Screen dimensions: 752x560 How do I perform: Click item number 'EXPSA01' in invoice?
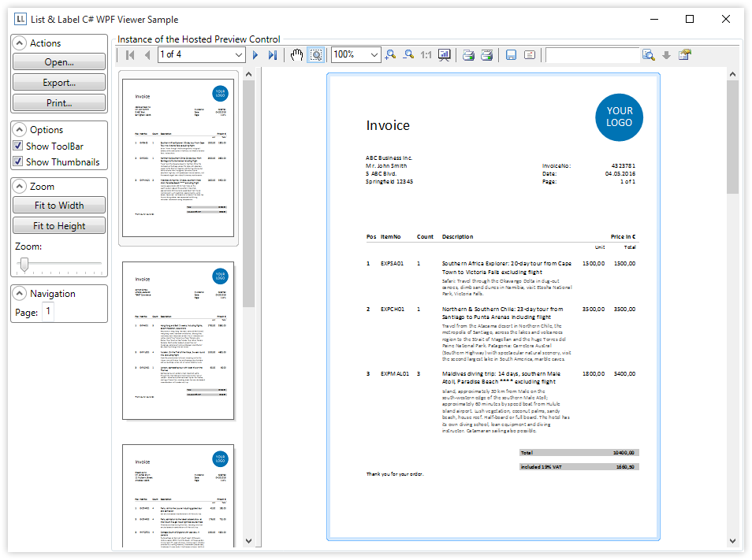(x=393, y=264)
